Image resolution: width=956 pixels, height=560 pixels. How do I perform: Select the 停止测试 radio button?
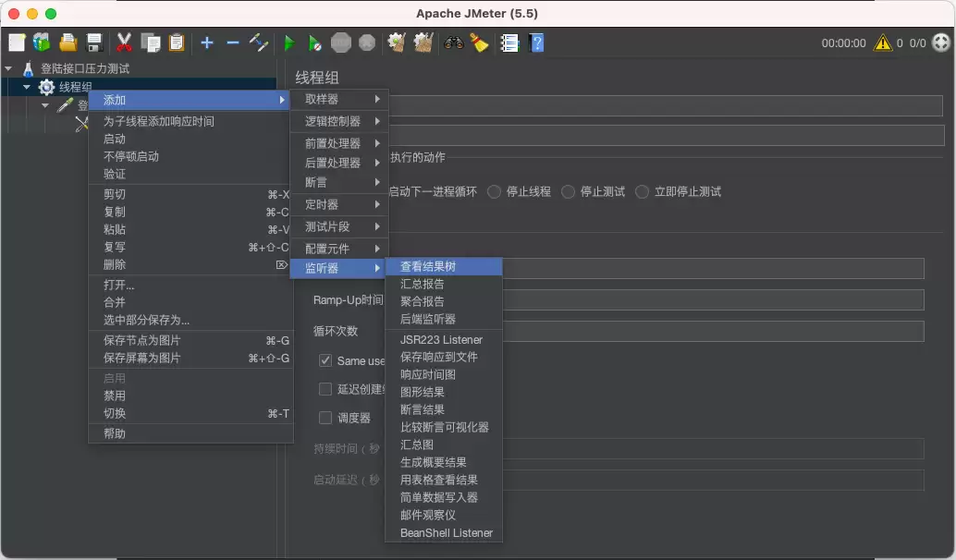pyautogui.click(x=569, y=192)
